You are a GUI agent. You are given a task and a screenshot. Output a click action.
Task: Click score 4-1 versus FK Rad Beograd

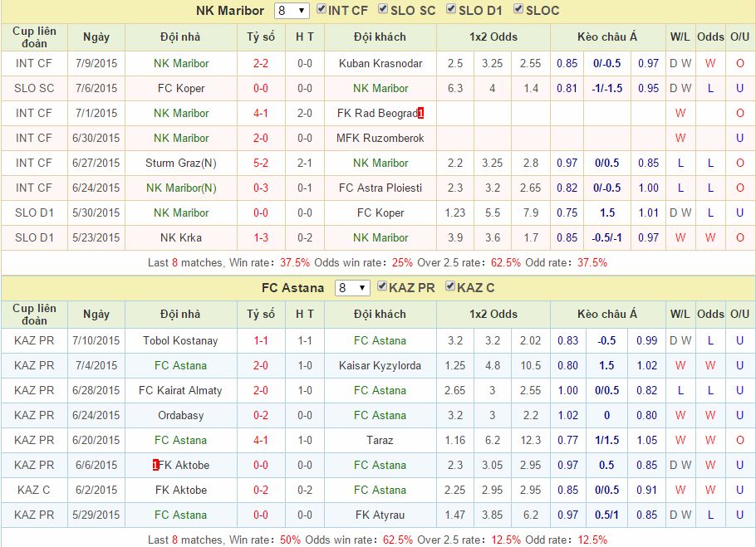click(x=261, y=113)
